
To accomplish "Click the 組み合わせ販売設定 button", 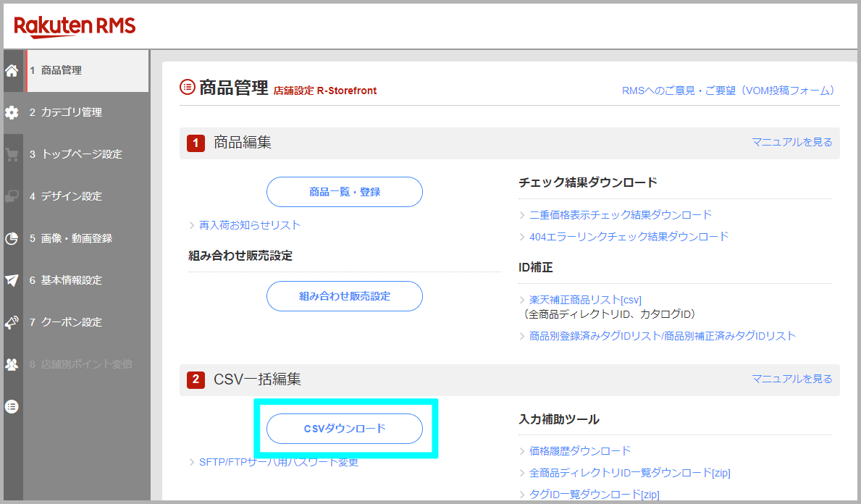I will click(344, 296).
